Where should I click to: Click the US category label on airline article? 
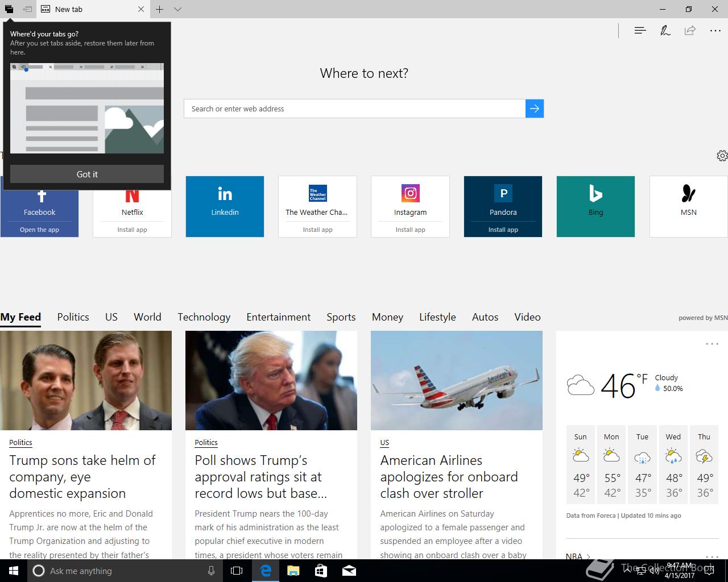click(x=384, y=442)
